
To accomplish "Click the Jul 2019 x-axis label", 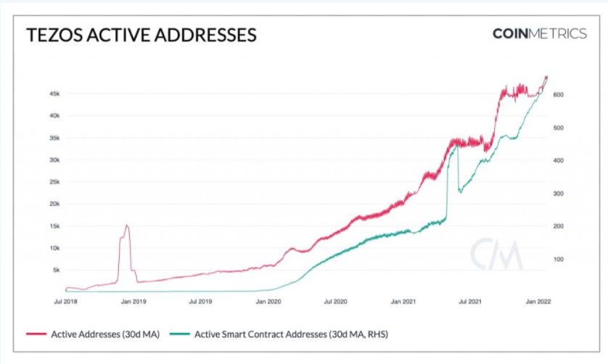I will 200,302.
